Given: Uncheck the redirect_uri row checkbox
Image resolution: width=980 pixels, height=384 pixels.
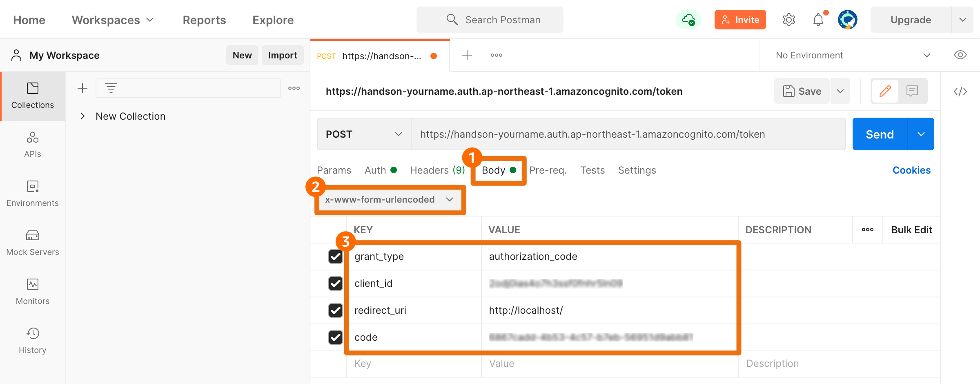Looking at the screenshot, I should 336,310.
